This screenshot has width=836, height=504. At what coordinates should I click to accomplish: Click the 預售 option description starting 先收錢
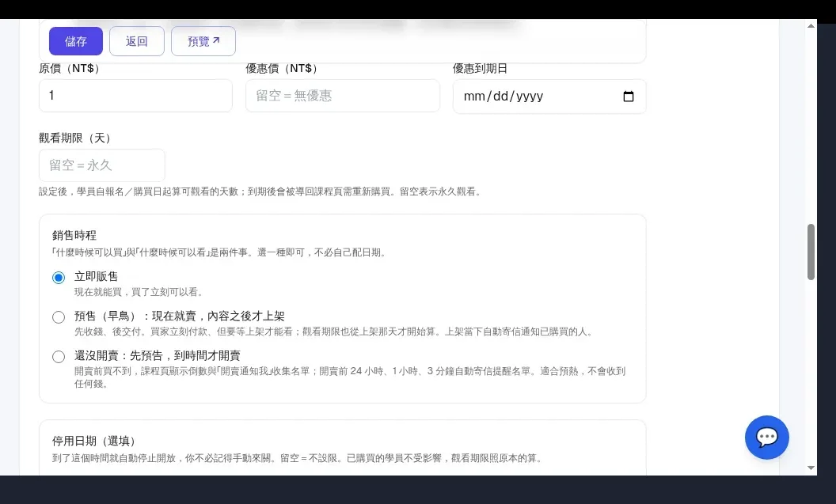click(x=333, y=332)
